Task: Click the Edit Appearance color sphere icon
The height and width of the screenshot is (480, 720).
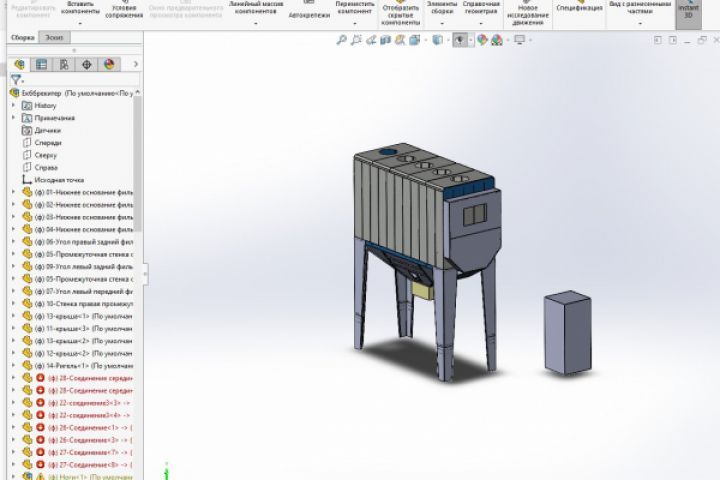Action: pos(482,40)
